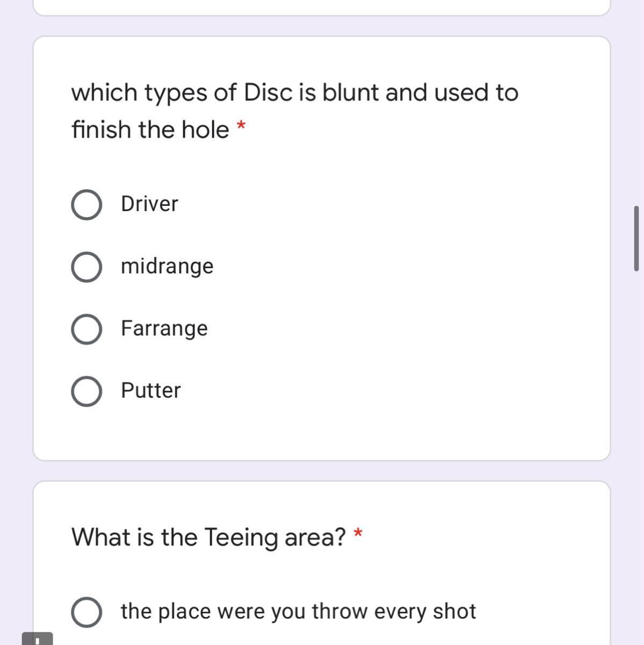This screenshot has width=644, height=645.
Task: Click the red asterisk beside 'Teeing area?'
Action: pos(358,534)
